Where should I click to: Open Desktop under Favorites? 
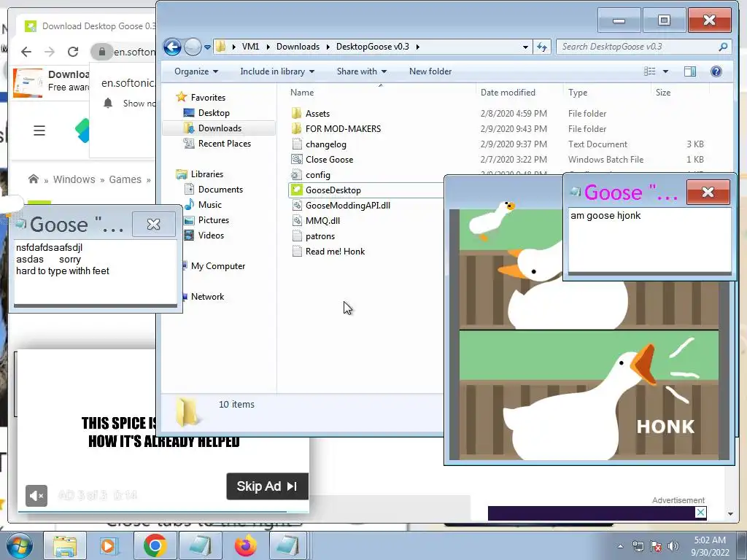214,113
